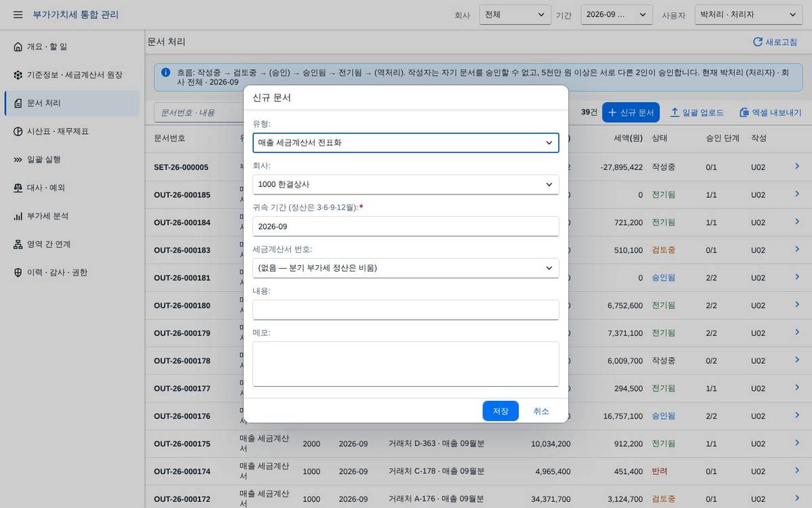Click the 내용 input field

pyautogui.click(x=406, y=310)
